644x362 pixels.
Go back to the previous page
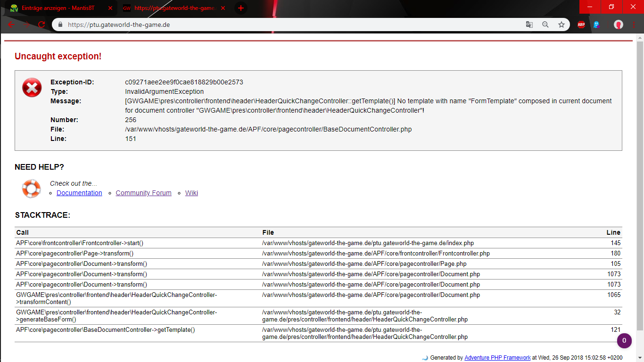[x=11, y=25]
